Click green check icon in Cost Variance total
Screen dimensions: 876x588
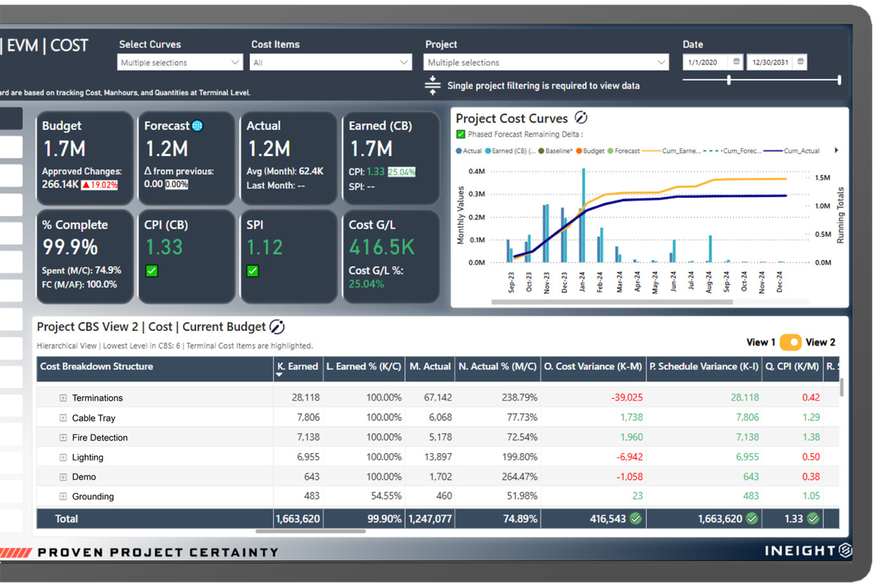636,519
